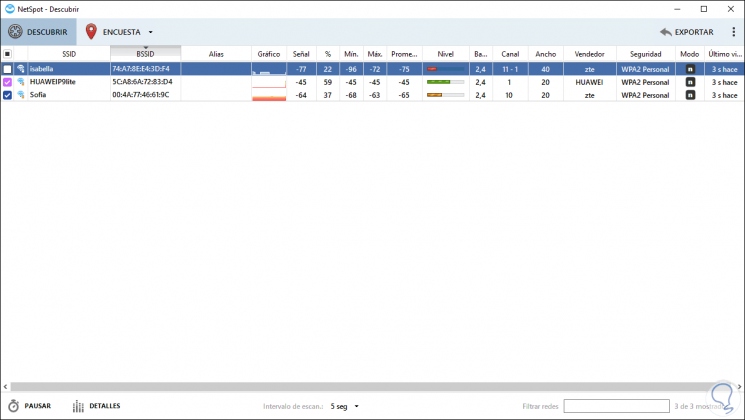Open the scan interval 5 seg dropdown
This screenshot has width=745, height=420.
click(345, 406)
